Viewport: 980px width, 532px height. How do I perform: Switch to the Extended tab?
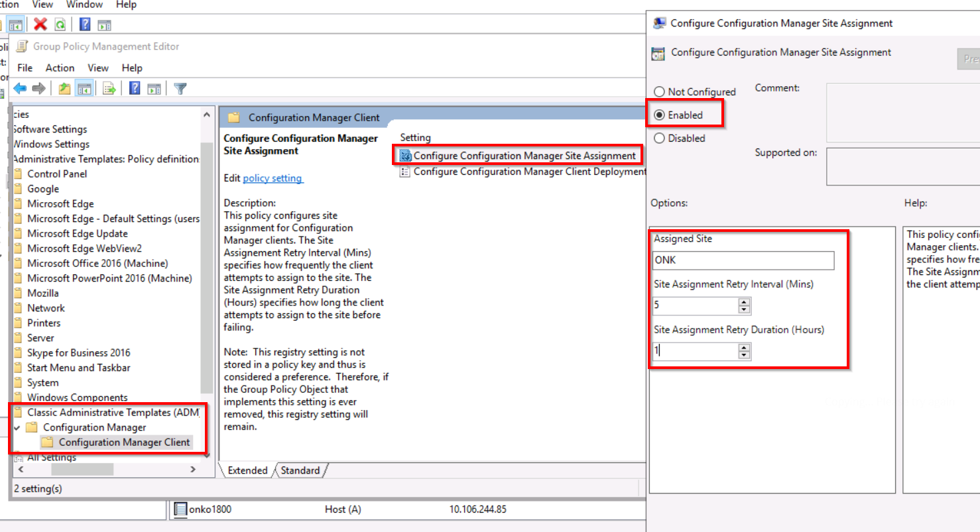247,470
